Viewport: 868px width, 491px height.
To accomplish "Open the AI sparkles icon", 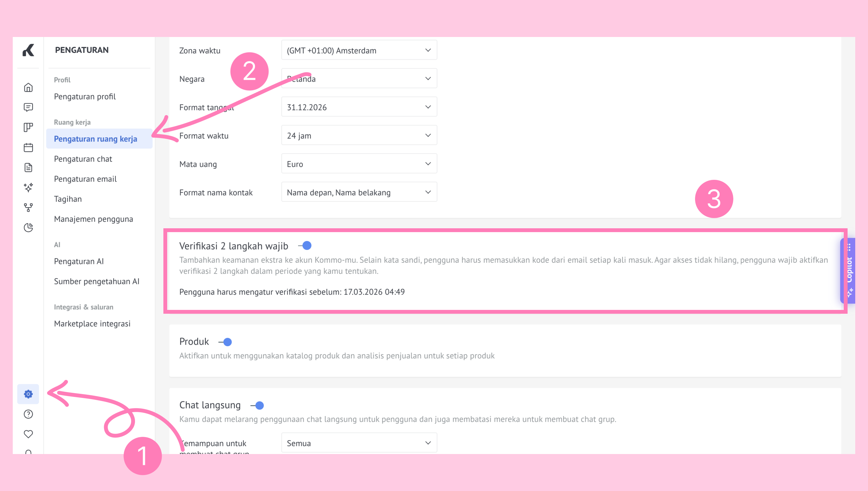I will pyautogui.click(x=28, y=187).
